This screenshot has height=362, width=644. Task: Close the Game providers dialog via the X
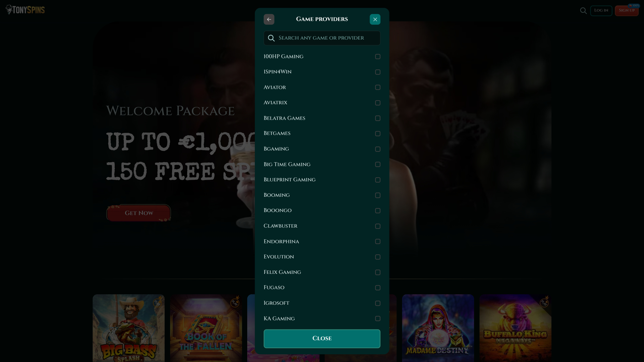point(375,19)
